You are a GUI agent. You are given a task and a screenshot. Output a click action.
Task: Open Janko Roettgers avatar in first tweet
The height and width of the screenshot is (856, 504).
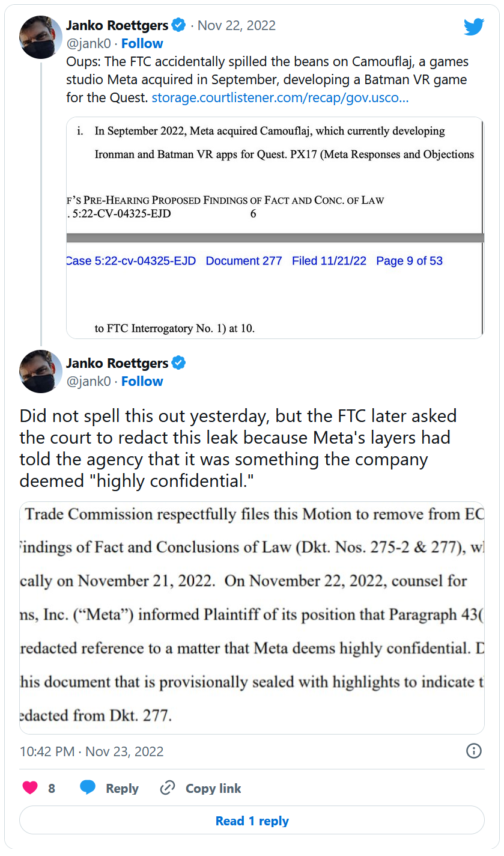pos(41,37)
